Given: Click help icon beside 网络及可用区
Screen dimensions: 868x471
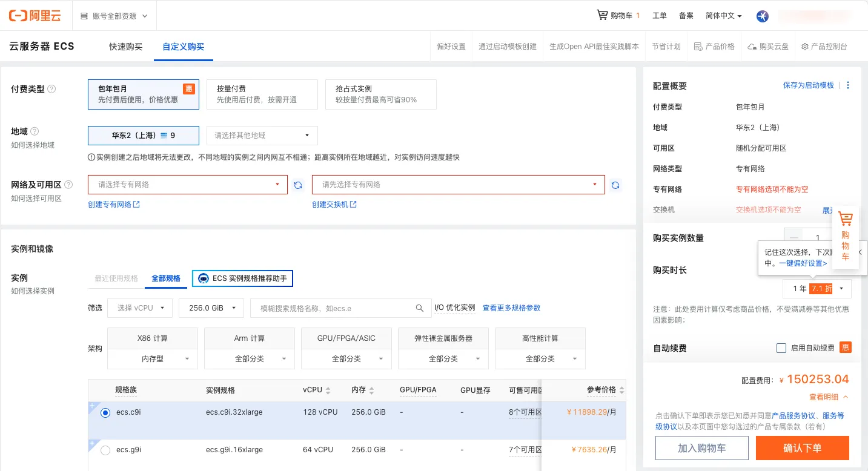Looking at the screenshot, I should coord(68,185).
